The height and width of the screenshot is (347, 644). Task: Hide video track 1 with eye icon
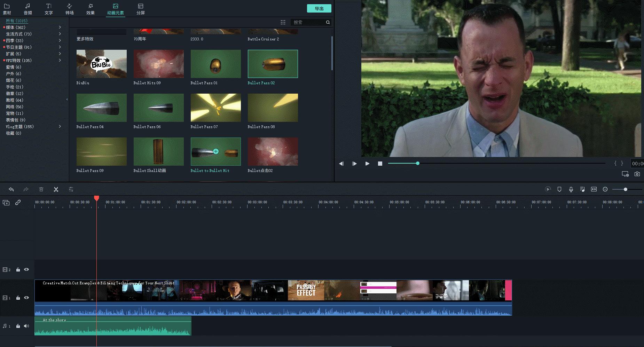(x=26, y=298)
